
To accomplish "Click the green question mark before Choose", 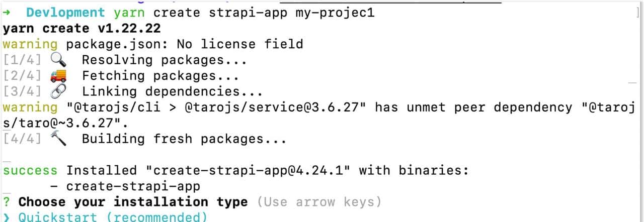I will (x=7, y=202).
